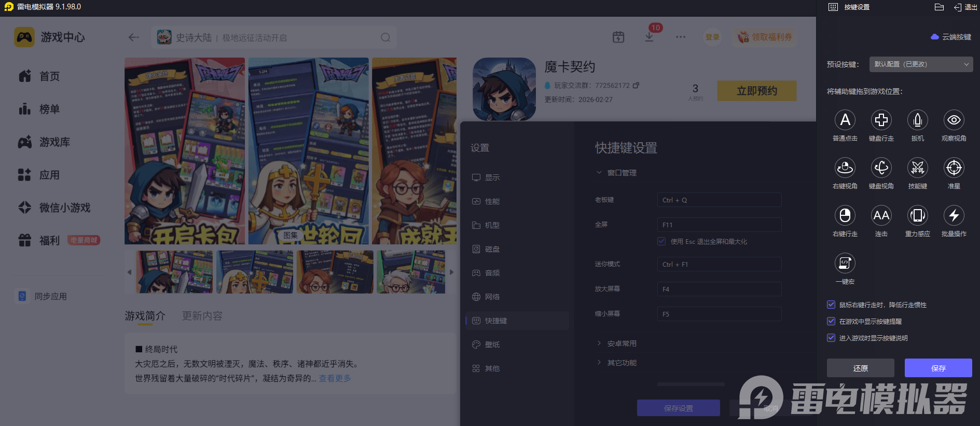Select the 右键行走 mouse walk icon
The image size is (980, 426).
[845, 215]
